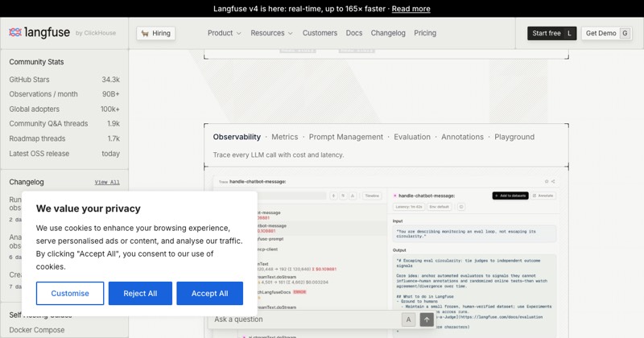Open Roadmap threads stat

coord(64,138)
